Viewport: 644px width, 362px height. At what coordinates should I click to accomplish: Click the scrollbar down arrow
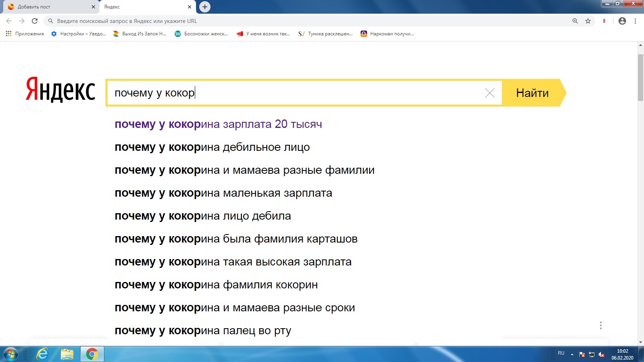coord(640,343)
